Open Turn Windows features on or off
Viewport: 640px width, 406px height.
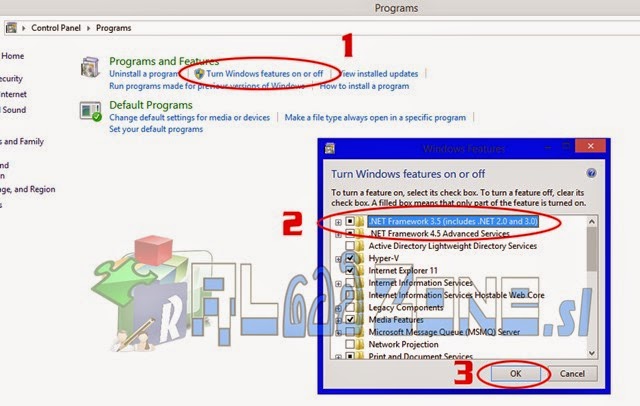(x=264, y=74)
